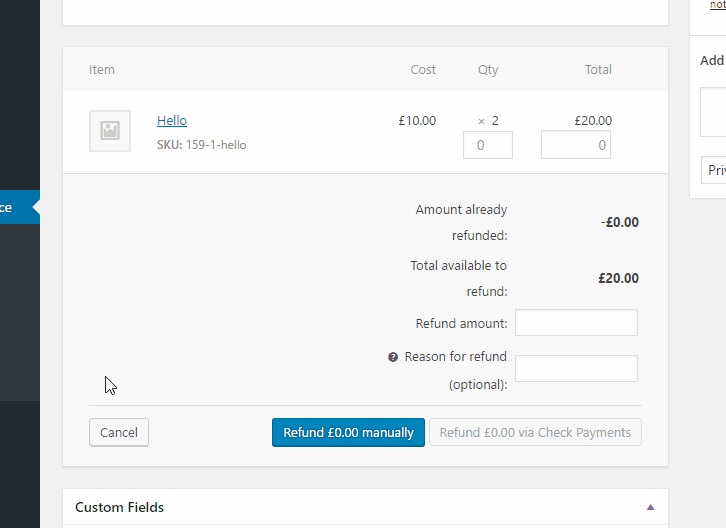
Task: Open the Private note type dropdown
Action: [x=714, y=170]
